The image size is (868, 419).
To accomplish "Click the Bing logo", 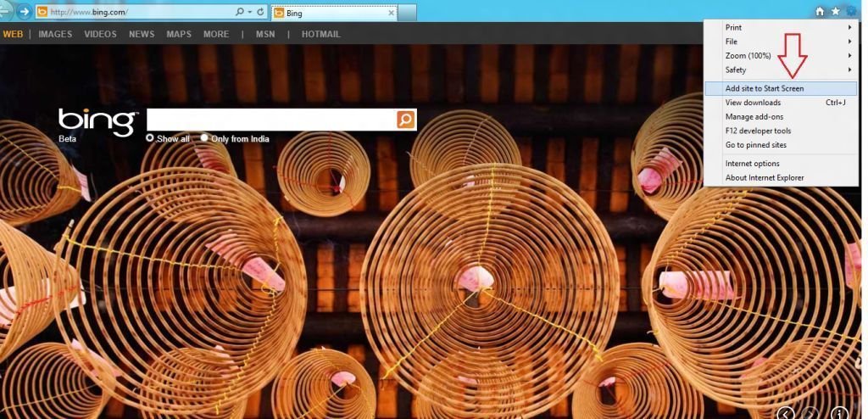I will [97, 122].
